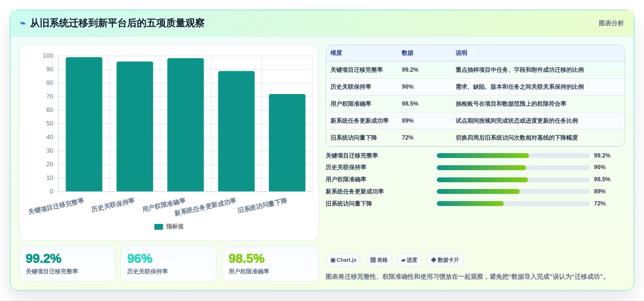Click the 72% value in the table
Viewport: 644px width, 301px height.
tap(408, 138)
